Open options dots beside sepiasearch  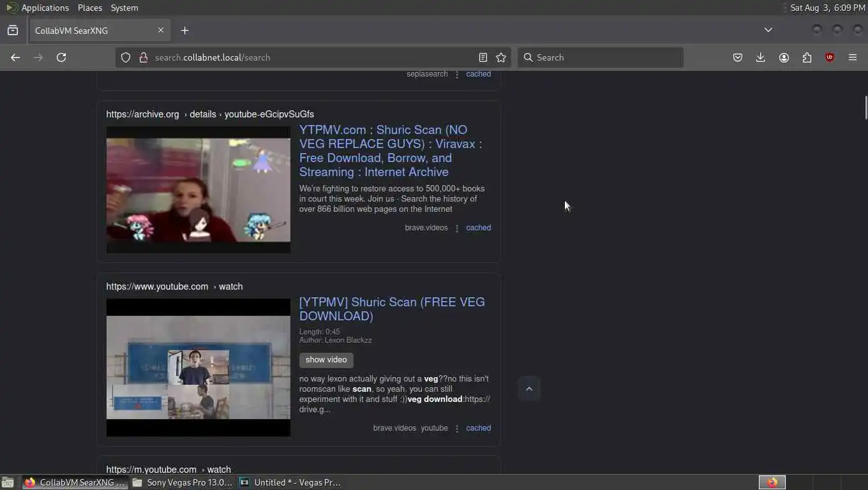[x=457, y=74]
